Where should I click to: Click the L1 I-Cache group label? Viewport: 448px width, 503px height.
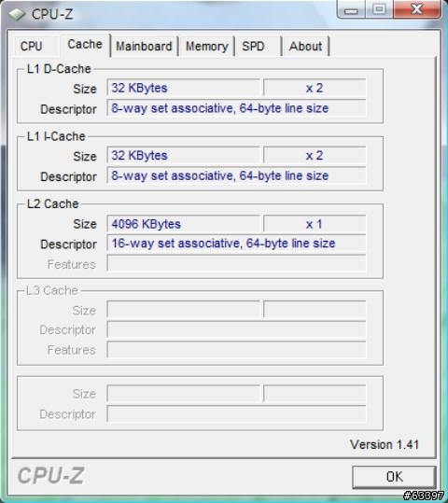point(56,136)
